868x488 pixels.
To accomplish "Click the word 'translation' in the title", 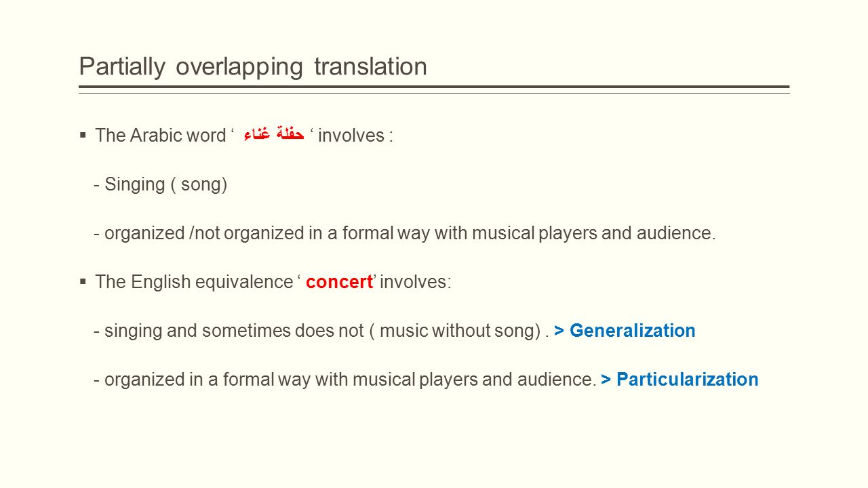I will [370, 66].
